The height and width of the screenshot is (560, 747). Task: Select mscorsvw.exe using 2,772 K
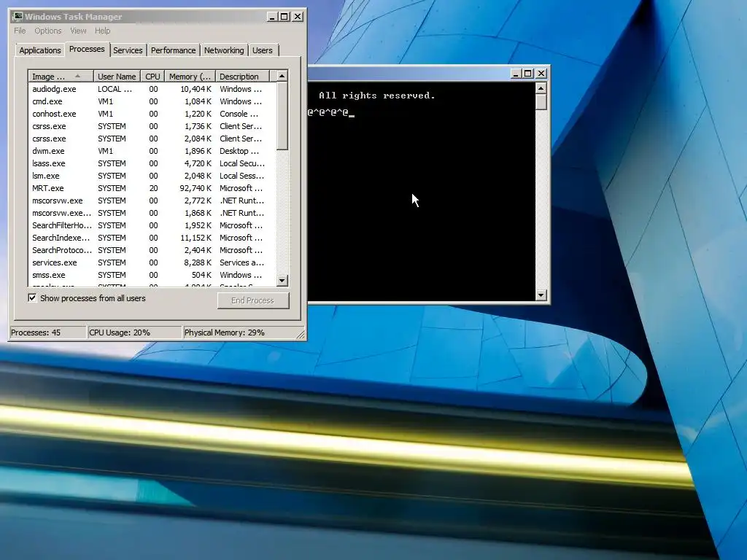[x=152, y=201]
